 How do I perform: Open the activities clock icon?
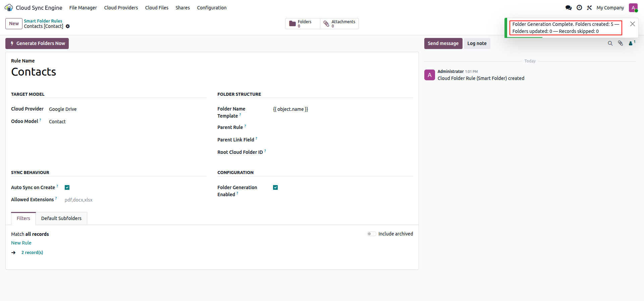579,7
